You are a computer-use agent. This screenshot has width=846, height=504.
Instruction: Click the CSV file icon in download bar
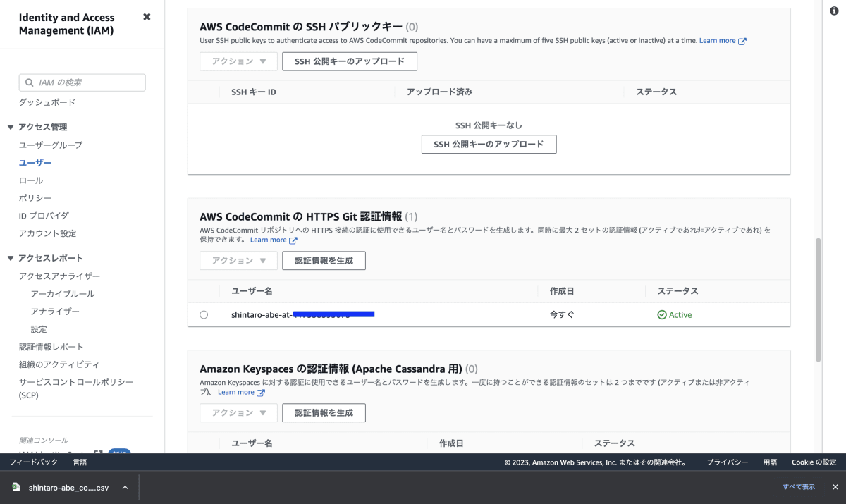coord(16,487)
